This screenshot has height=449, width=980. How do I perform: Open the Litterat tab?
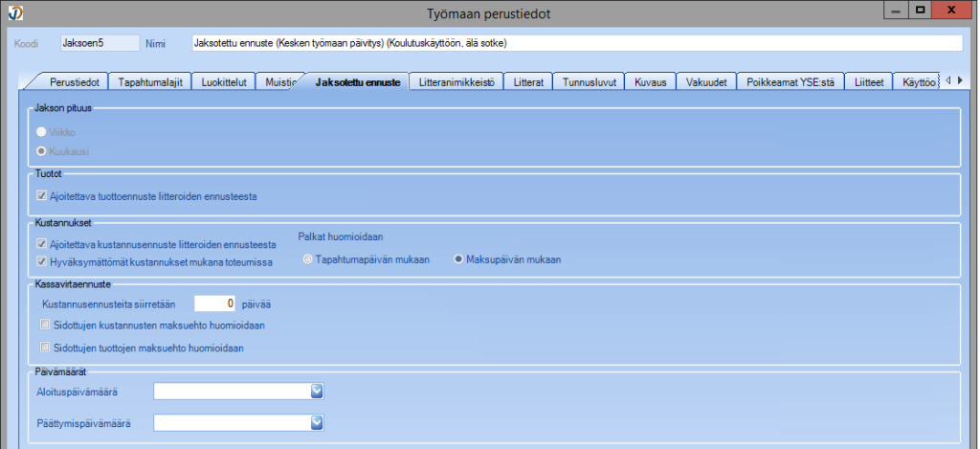pyautogui.click(x=528, y=82)
